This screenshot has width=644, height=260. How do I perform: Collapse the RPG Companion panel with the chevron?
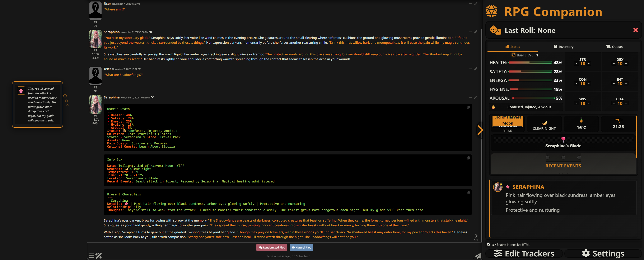(x=480, y=130)
